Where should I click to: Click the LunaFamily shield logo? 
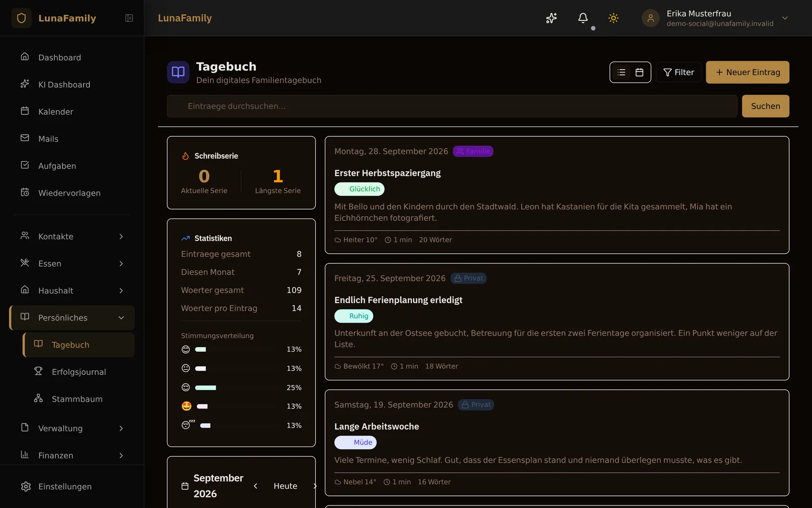click(21, 18)
